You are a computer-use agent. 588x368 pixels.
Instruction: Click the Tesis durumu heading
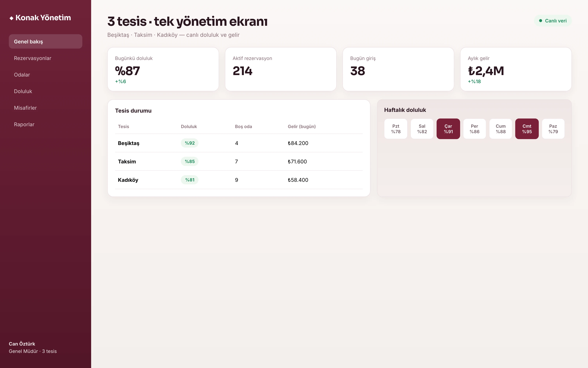click(133, 111)
